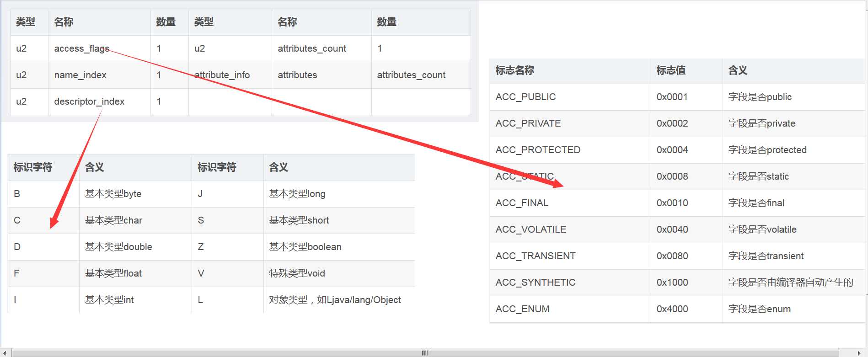Click the flag value 0x0010
This screenshot has width=868, height=357.
(x=672, y=203)
